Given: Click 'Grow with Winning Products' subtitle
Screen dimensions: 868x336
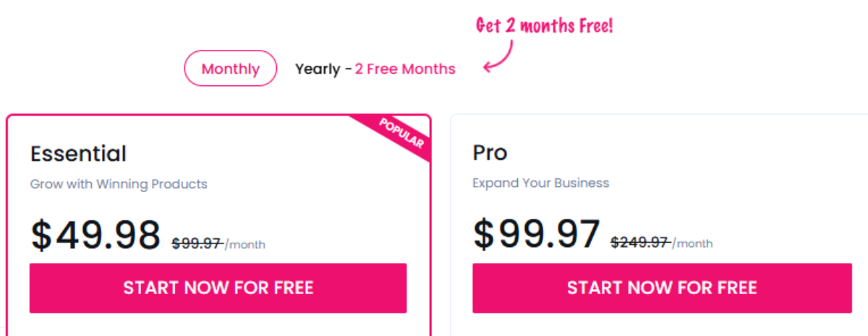Looking at the screenshot, I should pos(119,184).
